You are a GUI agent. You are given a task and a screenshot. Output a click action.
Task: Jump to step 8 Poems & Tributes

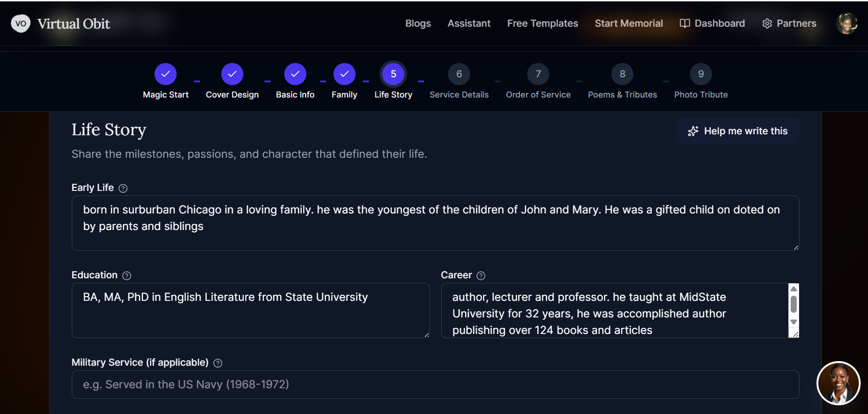click(622, 74)
